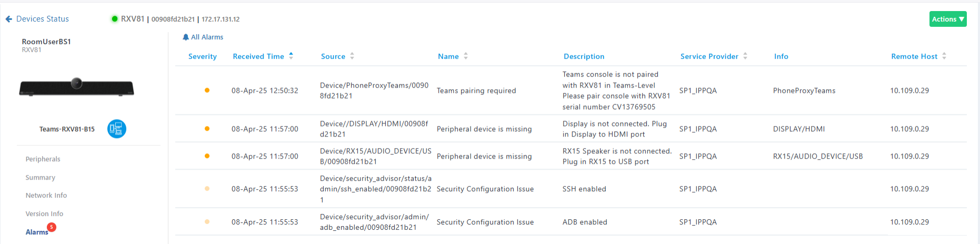
Task: Click the RXV81 device image
Action: point(76,87)
